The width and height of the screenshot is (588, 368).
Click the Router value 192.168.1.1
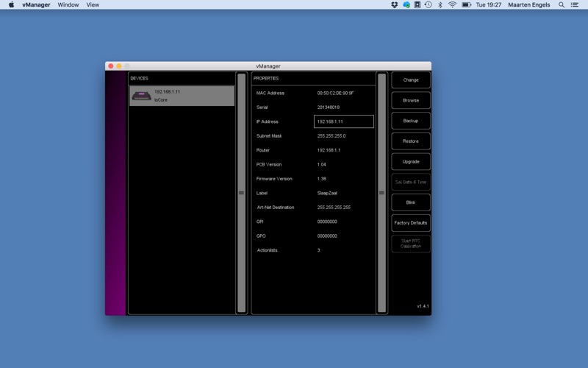[x=329, y=150]
